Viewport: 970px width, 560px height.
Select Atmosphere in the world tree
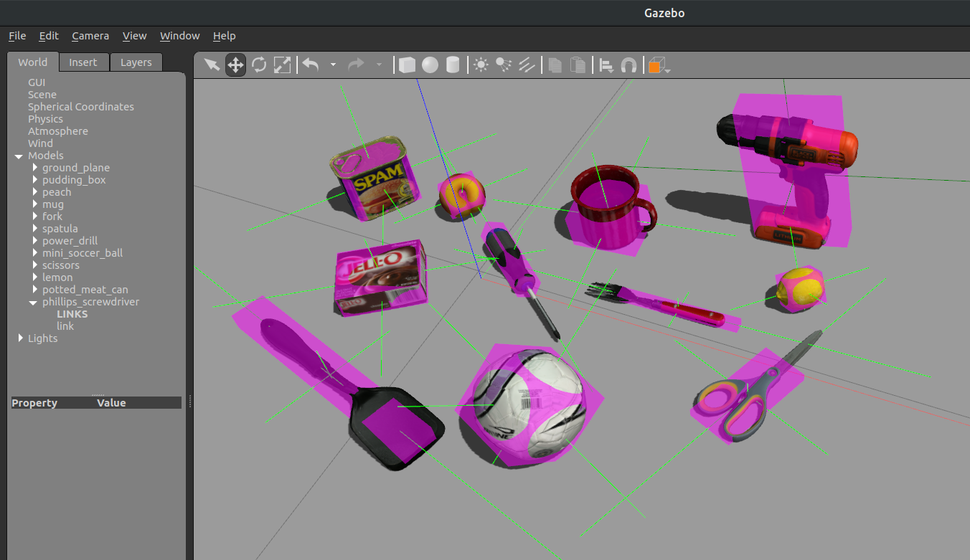point(58,131)
